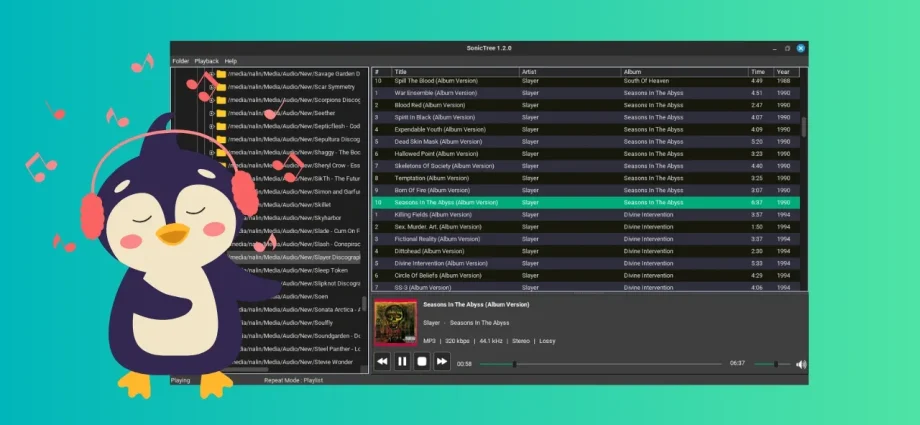
Task: Mute audio via the speaker icon
Action: (801, 365)
